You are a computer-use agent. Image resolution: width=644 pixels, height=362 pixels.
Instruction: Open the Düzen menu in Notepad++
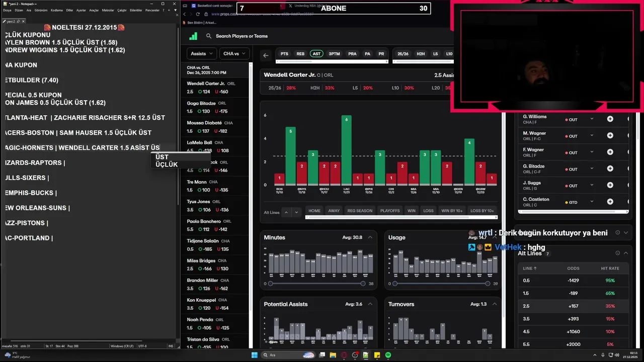coord(19,10)
